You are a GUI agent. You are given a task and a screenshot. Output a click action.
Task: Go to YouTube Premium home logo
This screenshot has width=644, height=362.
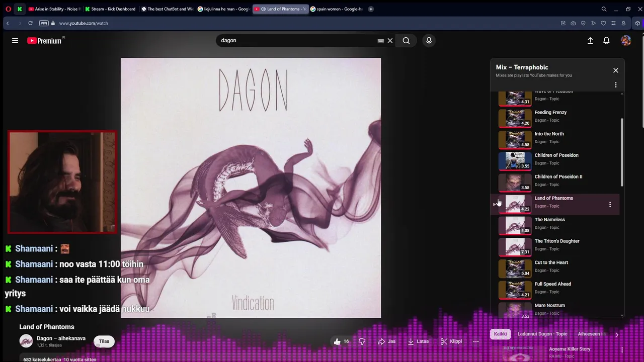(44, 41)
